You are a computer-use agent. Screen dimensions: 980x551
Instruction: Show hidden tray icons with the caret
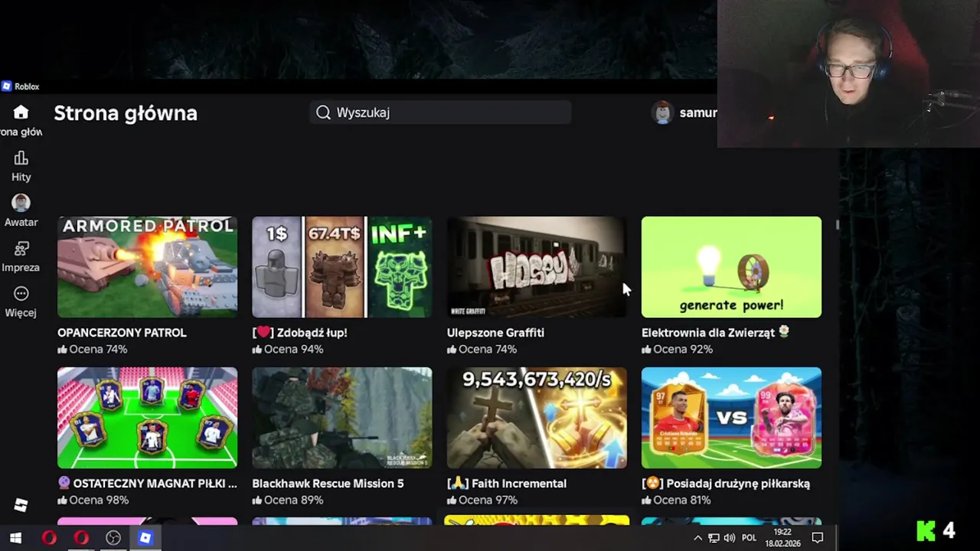pos(697,538)
